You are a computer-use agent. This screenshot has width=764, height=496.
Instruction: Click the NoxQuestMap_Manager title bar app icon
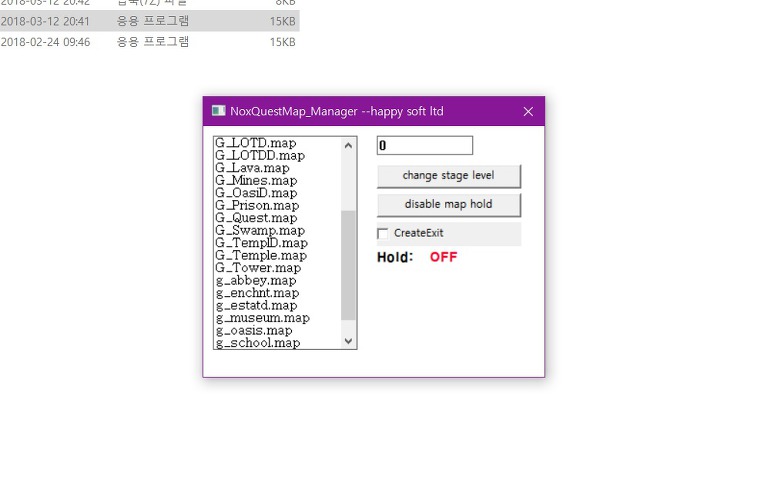218,111
